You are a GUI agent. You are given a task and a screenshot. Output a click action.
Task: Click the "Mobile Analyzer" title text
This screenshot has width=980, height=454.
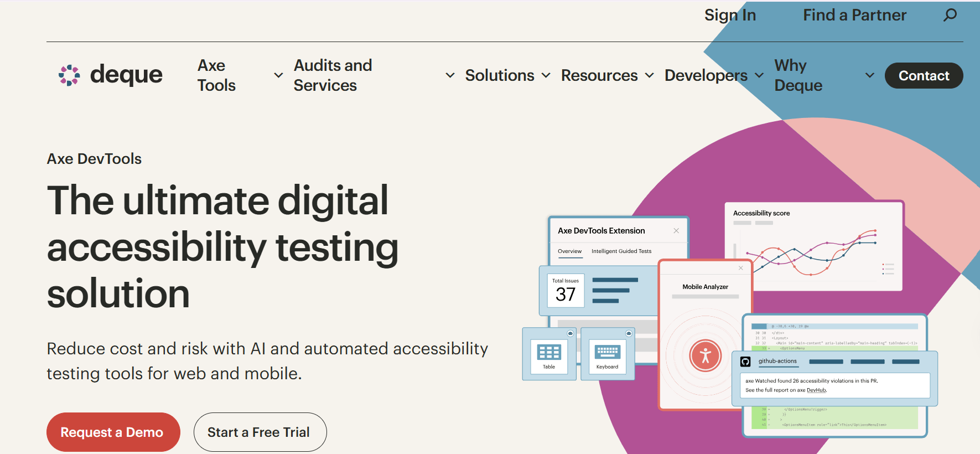[x=706, y=287]
